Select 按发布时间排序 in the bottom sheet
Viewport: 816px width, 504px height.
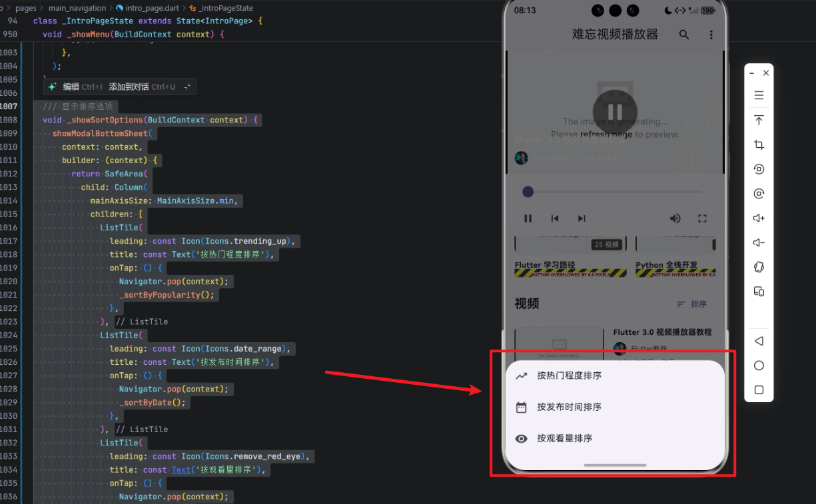615,407
